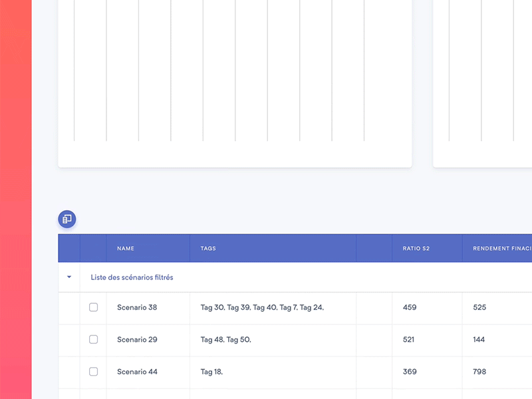Select the Rendement value 798
The width and height of the screenshot is (532, 399).
(479, 372)
